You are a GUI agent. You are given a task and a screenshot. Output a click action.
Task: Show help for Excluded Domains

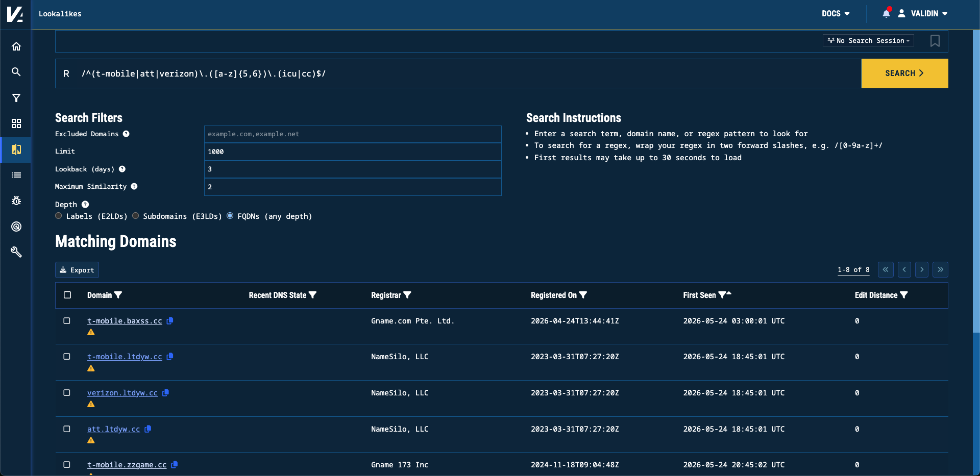point(126,134)
